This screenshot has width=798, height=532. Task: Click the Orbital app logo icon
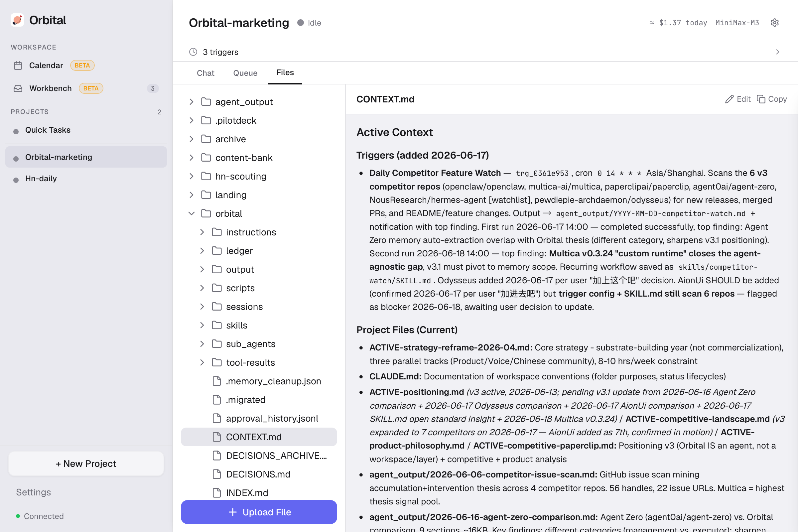17,20
